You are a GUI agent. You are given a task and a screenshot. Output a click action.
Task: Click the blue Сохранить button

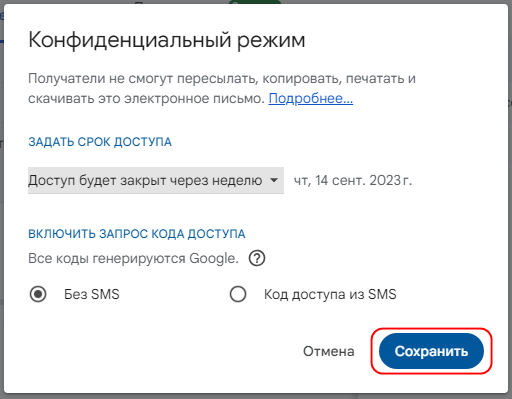(x=431, y=351)
